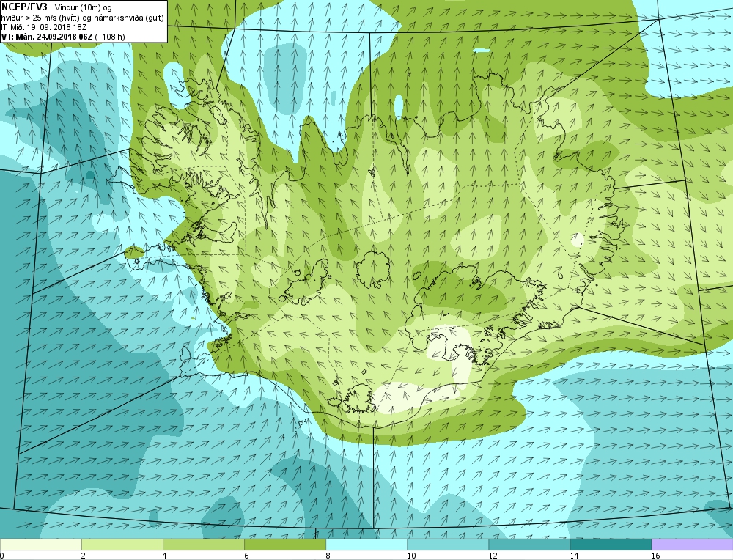Click the dark green 6–8 legend swatch
Screen dimensions: 733x560
[x=284, y=545]
